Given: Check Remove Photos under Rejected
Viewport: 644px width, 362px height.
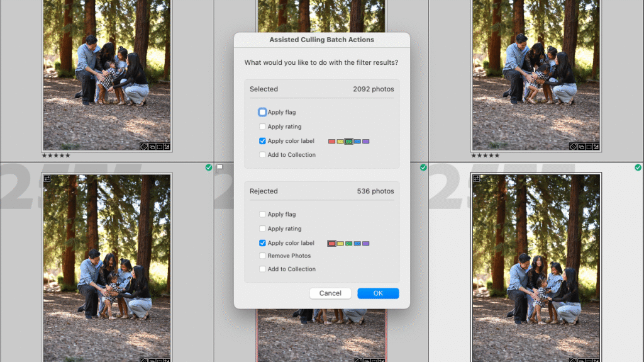Looking at the screenshot, I should click(262, 256).
